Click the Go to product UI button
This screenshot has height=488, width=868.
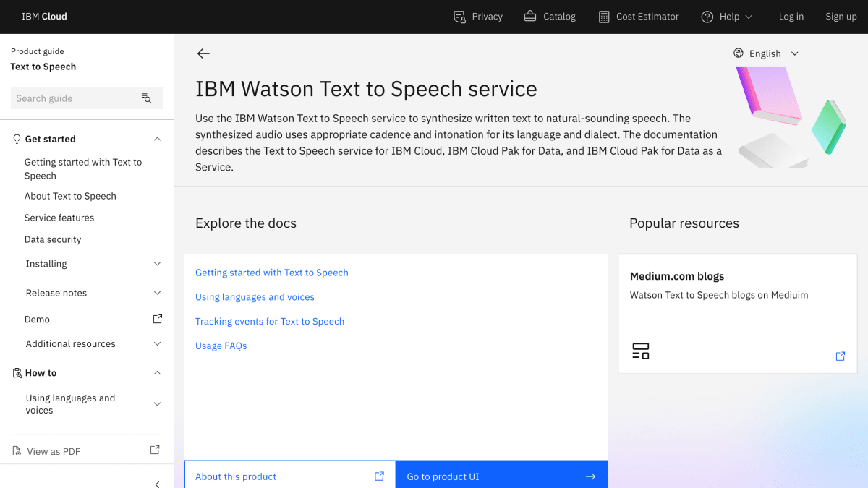(501, 475)
